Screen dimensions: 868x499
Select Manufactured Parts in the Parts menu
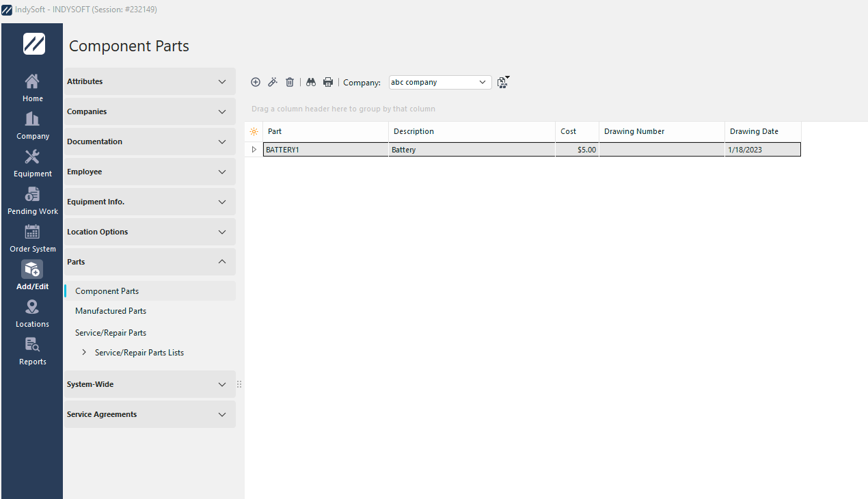111,311
